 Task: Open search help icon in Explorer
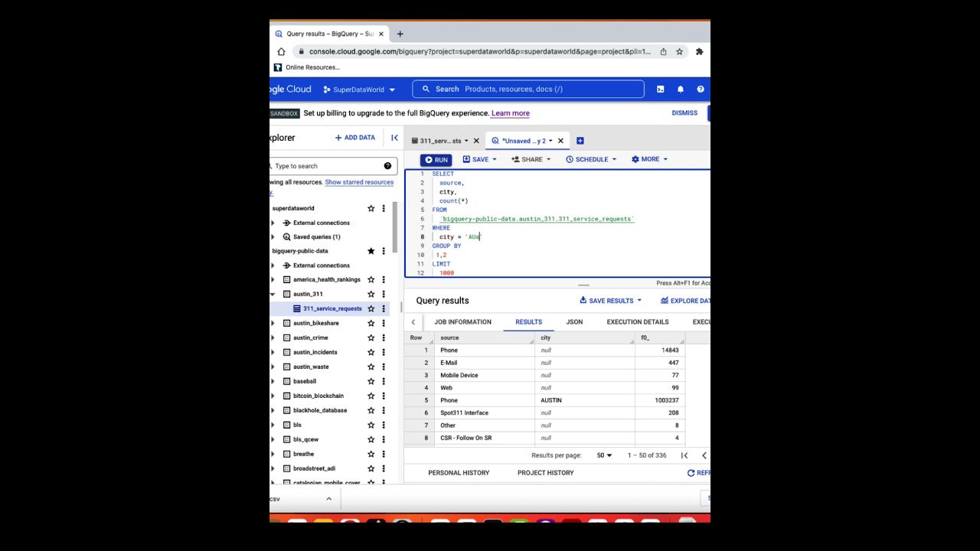tap(387, 166)
